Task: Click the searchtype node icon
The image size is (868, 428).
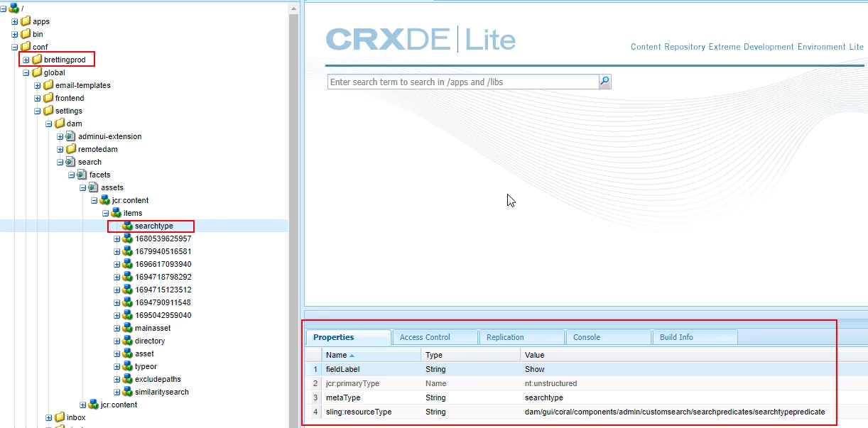Action: [128, 226]
